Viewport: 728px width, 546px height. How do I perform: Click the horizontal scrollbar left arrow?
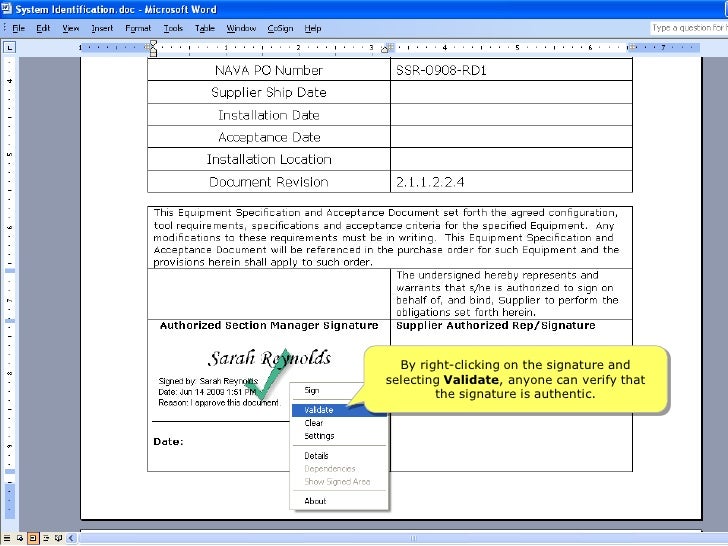click(x=71, y=538)
